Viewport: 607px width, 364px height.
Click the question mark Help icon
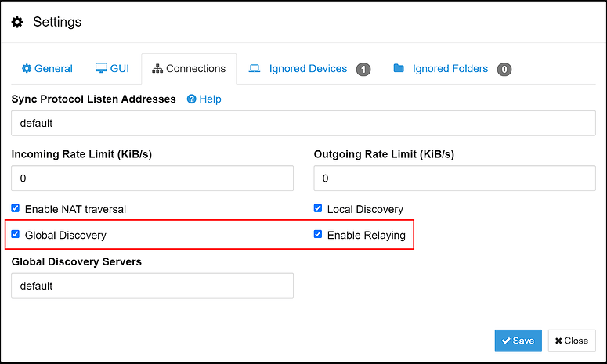(191, 99)
